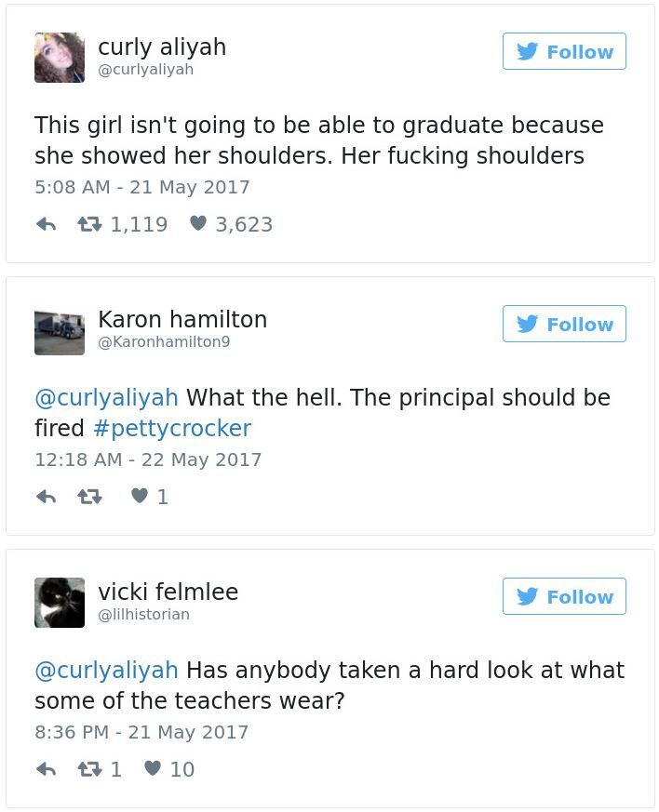Open @curlyaliyah mention in Karon's tweet
This screenshot has width=659, height=812.
(106, 398)
